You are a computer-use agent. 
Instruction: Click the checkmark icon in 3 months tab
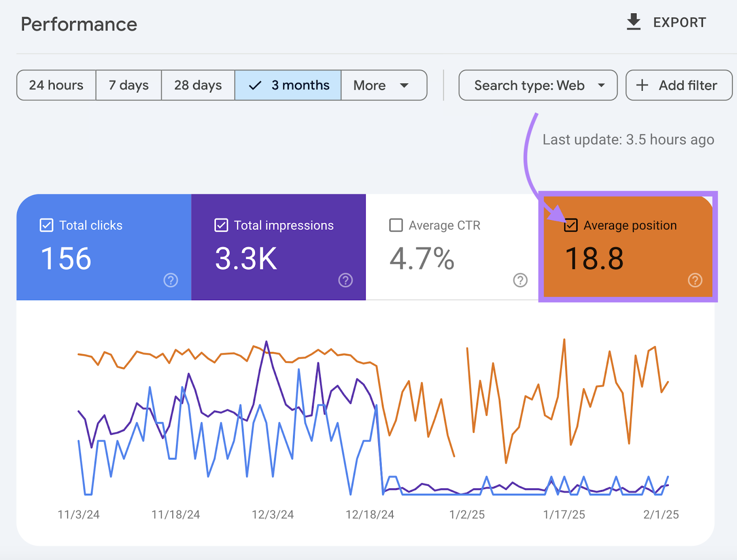pyautogui.click(x=255, y=85)
